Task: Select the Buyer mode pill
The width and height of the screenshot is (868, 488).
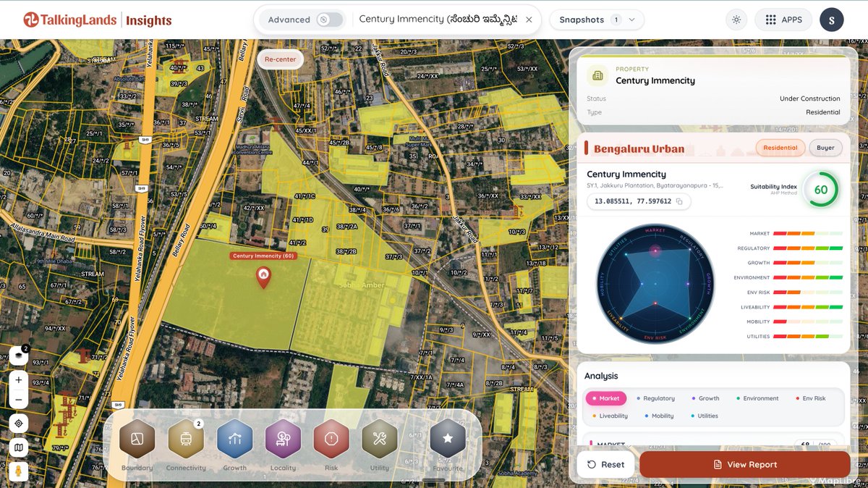Action: click(825, 148)
